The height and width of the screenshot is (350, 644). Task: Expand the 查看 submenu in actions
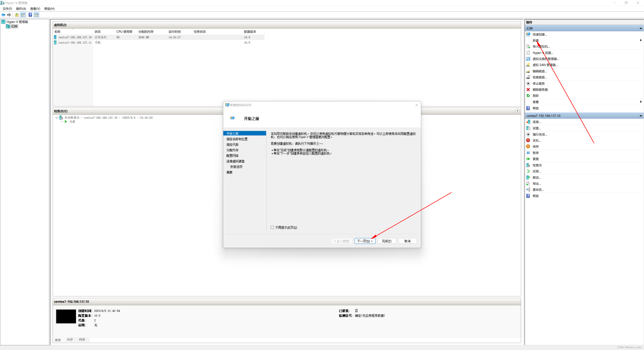pos(641,102)
